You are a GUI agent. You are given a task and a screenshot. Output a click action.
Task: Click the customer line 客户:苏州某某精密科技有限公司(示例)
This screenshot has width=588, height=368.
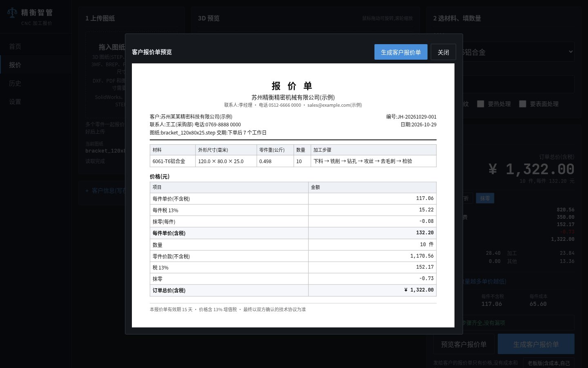(191, 117)
